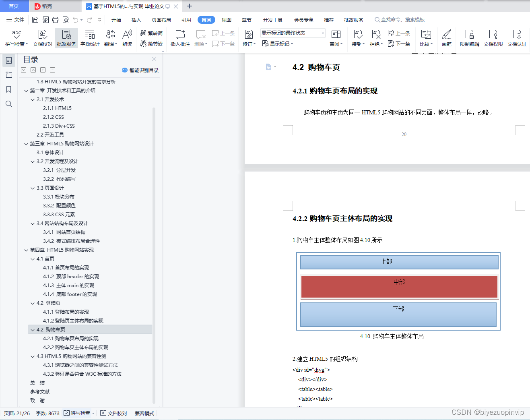Convert to traditional Chinese (繁转简)
The width and height of the screenshot is (530, 420).
(x=151, y=33)
